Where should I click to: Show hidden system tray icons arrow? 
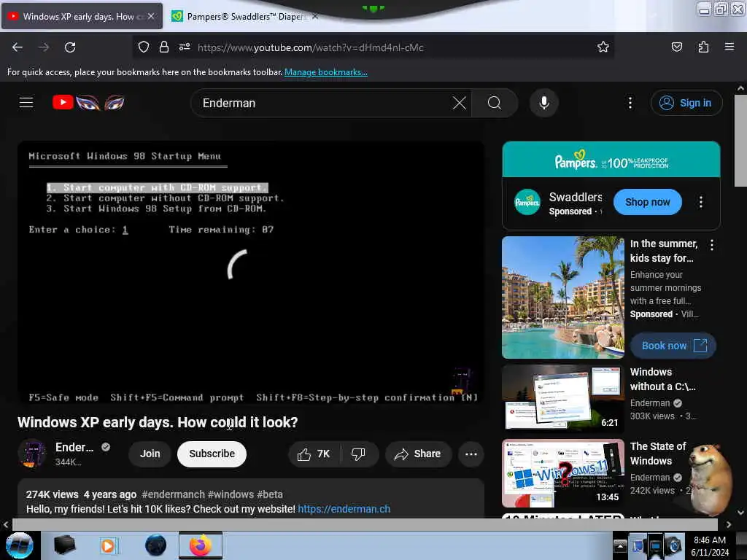coord(620,545)
